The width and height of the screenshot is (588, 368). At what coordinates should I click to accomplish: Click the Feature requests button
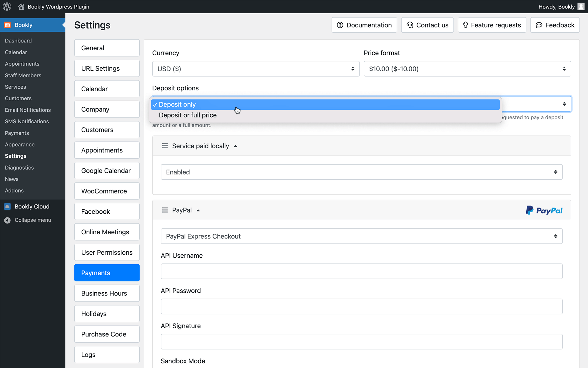(x=492, y=25)
